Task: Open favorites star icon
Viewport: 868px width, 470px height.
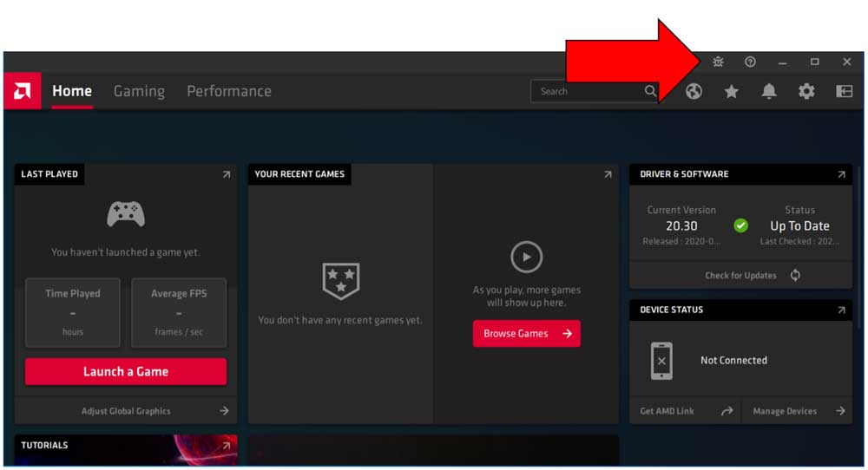Action: (x=731, y=91)
